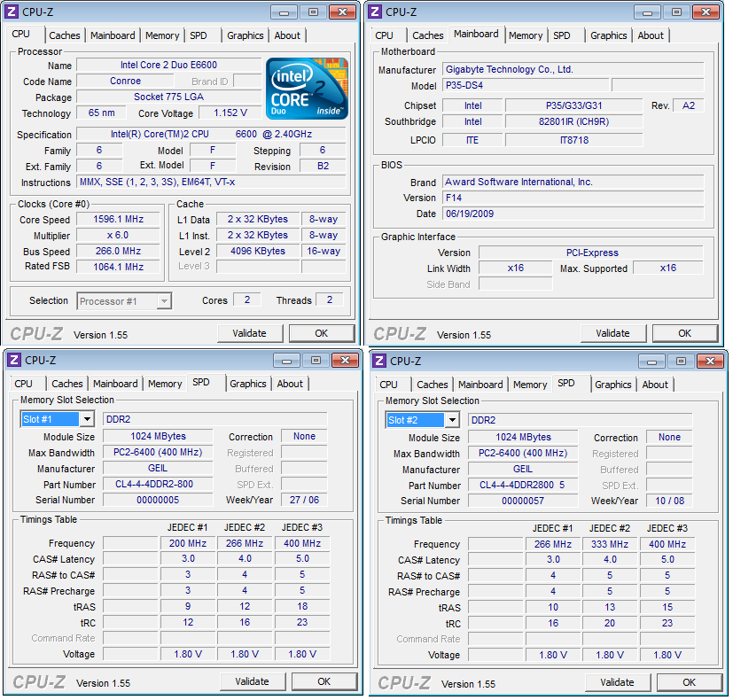Click the Intel Core 2 Duo logo
This screenshot has height=700, width=733.
[x=307, y=88]
